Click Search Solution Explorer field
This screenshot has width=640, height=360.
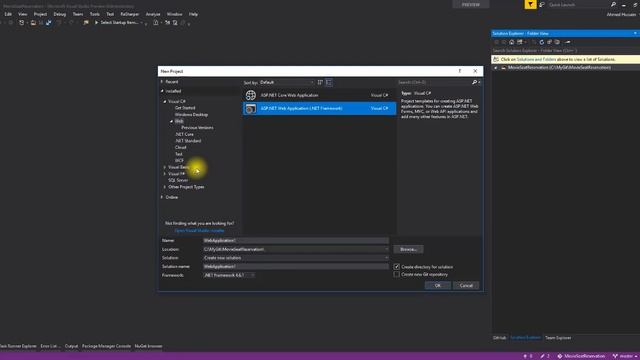565,51
